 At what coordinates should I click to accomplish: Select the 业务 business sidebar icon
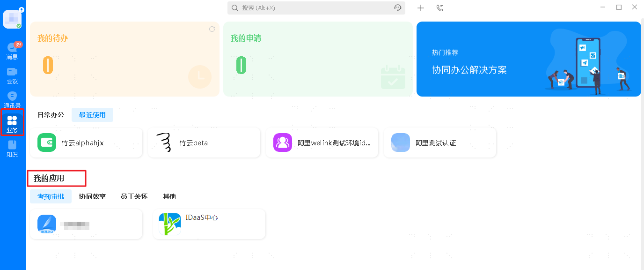coord(12,124)
